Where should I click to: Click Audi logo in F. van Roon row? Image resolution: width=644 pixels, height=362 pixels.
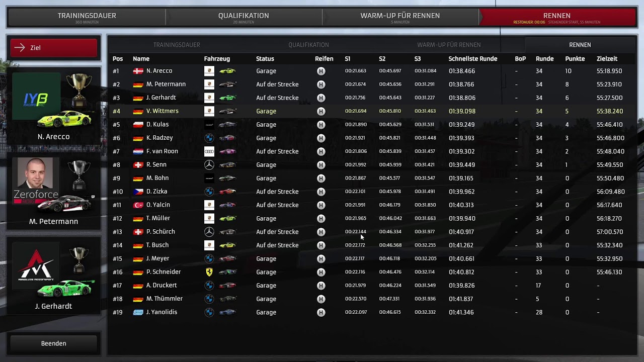pos(209,151)
